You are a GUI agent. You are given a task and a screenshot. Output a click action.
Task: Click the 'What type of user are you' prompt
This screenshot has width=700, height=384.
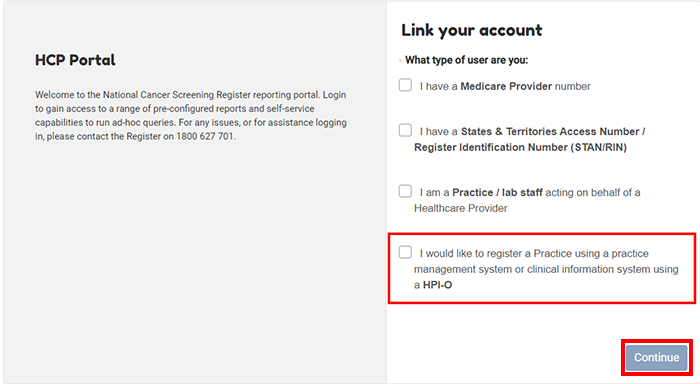pos(466,60)
